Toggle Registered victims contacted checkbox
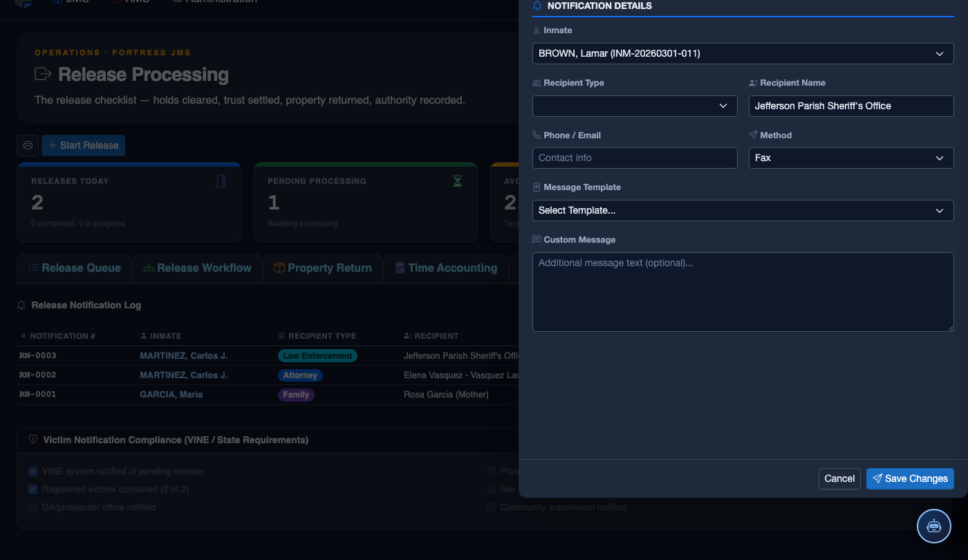Image resolution: width=968 pixels, height=560 pixels. pos(33,489)
